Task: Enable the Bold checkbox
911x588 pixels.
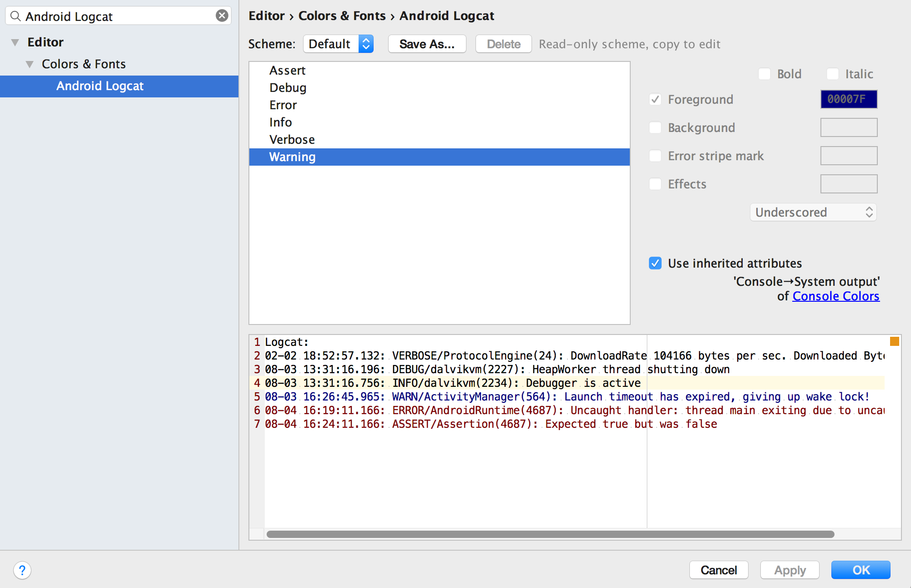Action: [764, 74]
